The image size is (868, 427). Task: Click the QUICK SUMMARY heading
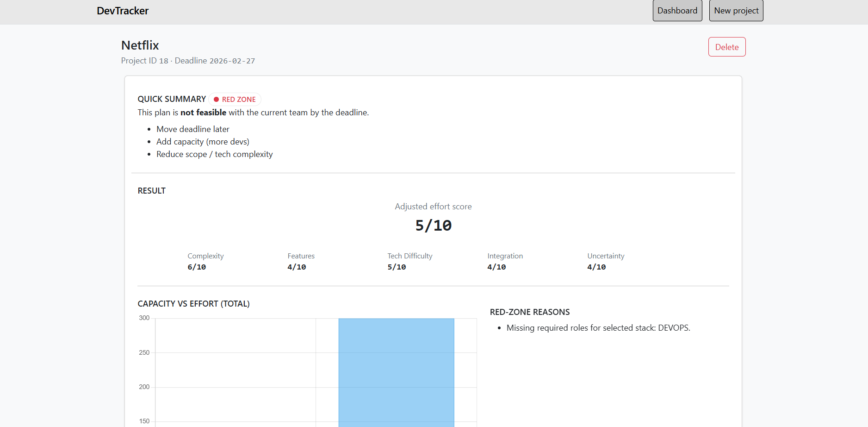point(172,99)
